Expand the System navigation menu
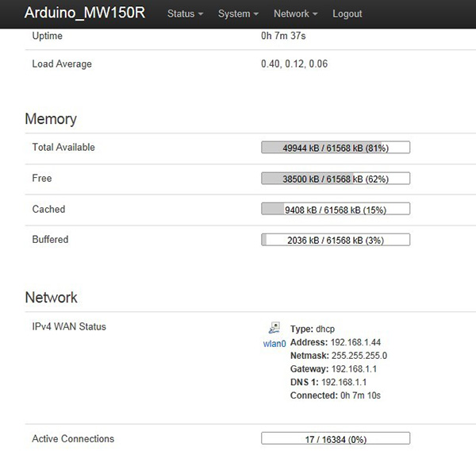The width and height of the screenshot is (476, 451). (x=238, y=13)
